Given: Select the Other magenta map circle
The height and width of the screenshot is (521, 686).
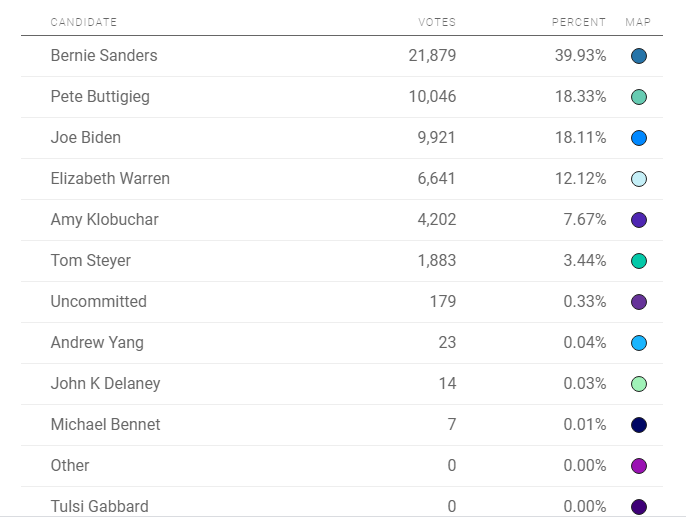Looking at the screenshot, I should point(639,466).
